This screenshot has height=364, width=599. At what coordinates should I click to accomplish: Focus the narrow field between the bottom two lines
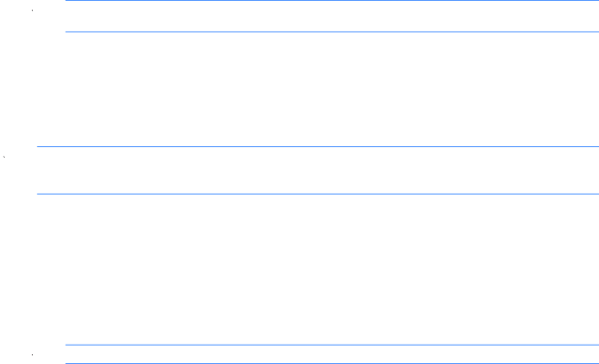(332, 354)
